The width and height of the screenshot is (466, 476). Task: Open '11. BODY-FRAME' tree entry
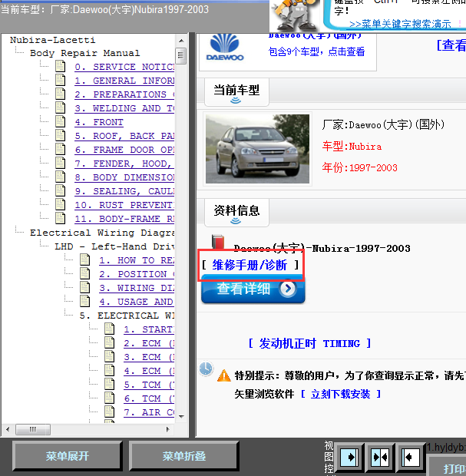(124, 219)
